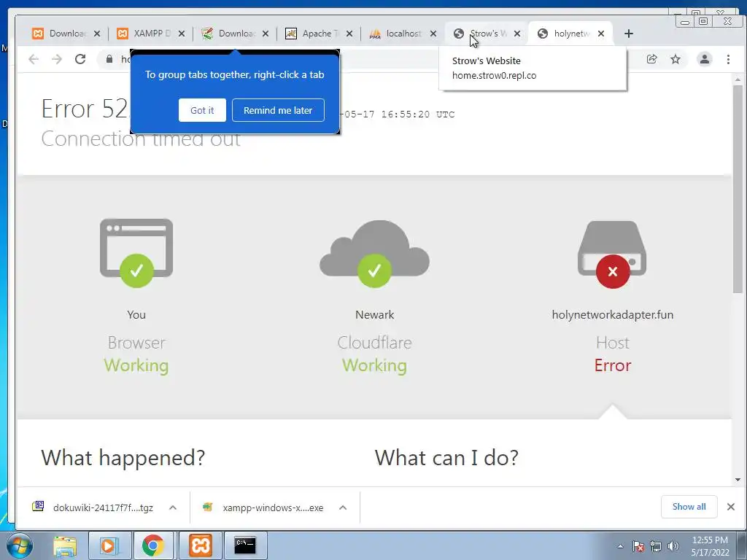Image resolution: width=747 pixels, height=560 pixels.
Task: Click the Cloudflare cloud status icon
Action: point(374,254)
